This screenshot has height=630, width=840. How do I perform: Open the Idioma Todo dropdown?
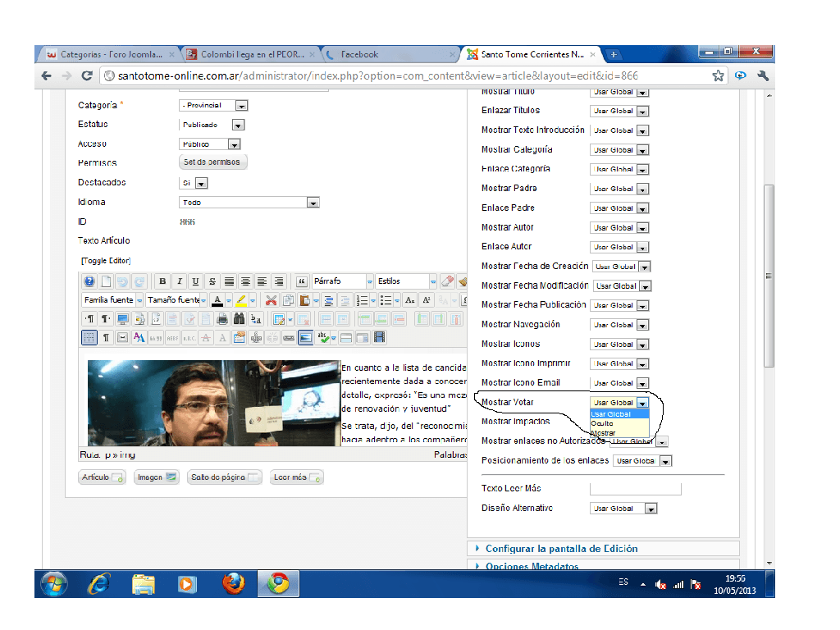coord(249,203)
